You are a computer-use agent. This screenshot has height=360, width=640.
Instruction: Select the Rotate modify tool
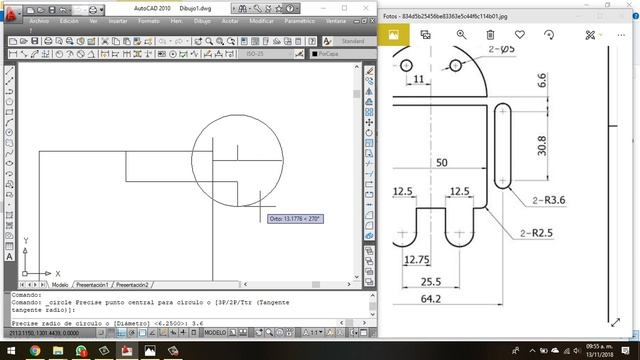pyautogui.click(x=369, y=133)
